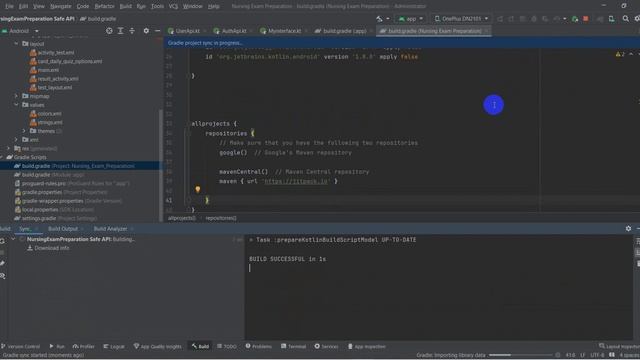Click the yellow intention lightbulb in editor
The image size is (640, 360).
click(x=198, y=189)
